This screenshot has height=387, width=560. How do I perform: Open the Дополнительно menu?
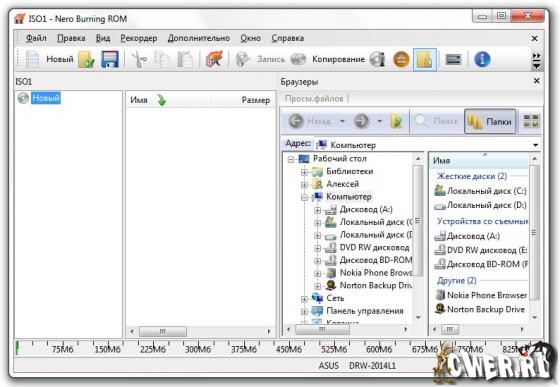[199, 38]
